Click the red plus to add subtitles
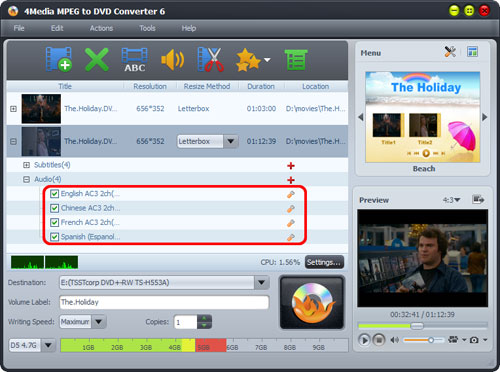Image resolution: width=500 pixels, height=372 pixels. [x=291, y=166]
